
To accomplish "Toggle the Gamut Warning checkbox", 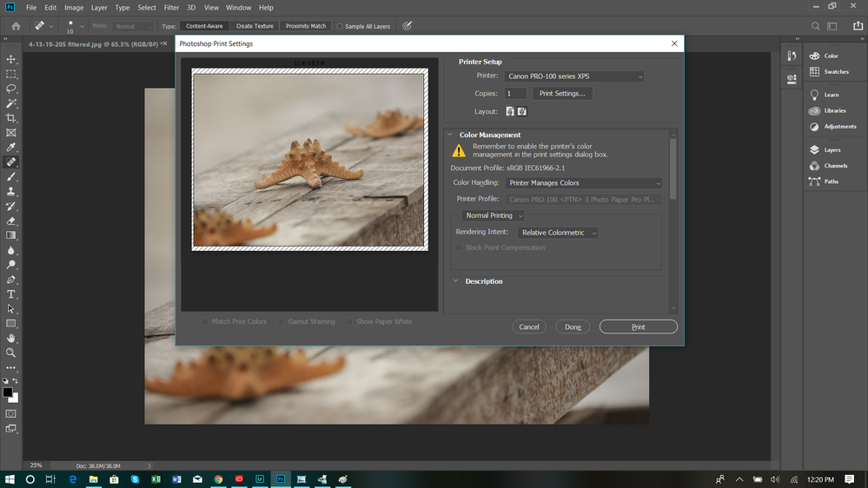I will point(283,322).
